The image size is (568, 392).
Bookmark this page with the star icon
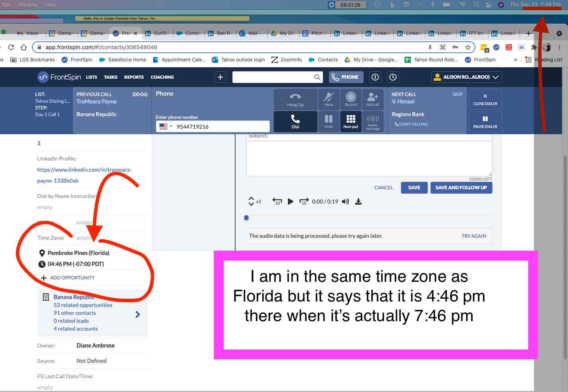(468, 47)
